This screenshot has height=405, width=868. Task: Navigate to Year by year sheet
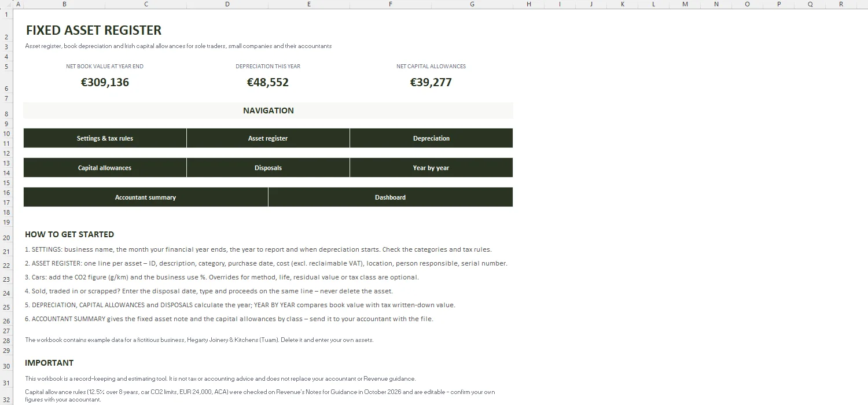tap(431, 168)
